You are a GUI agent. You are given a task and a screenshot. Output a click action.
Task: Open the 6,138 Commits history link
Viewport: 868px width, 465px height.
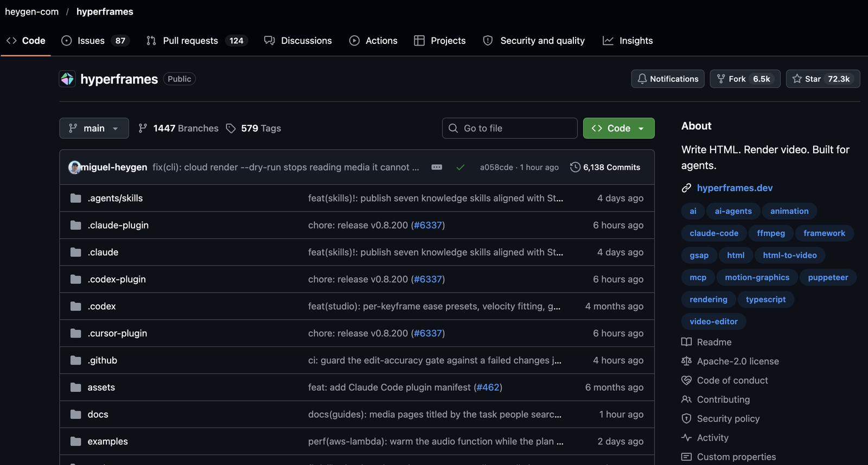click(605, 167)
